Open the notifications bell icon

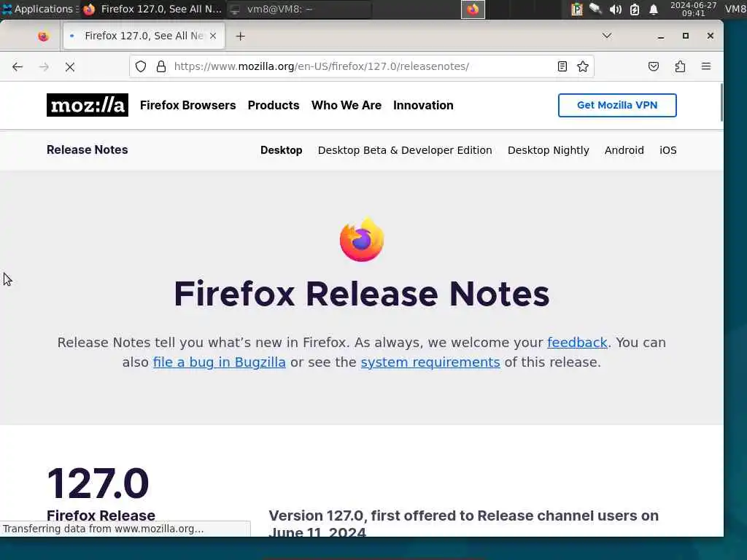tap(654, 9)
